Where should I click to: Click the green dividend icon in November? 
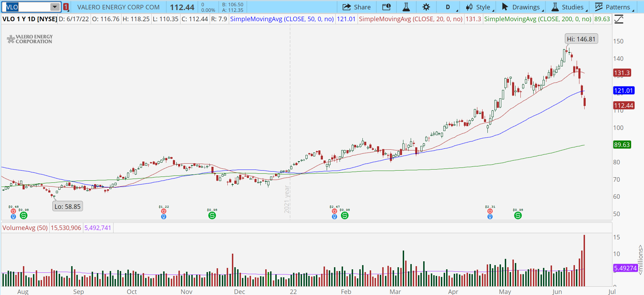click(x=212, y=215)
